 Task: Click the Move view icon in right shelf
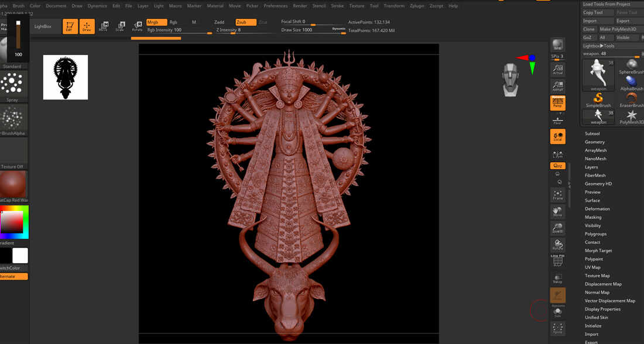coord(557,211)
